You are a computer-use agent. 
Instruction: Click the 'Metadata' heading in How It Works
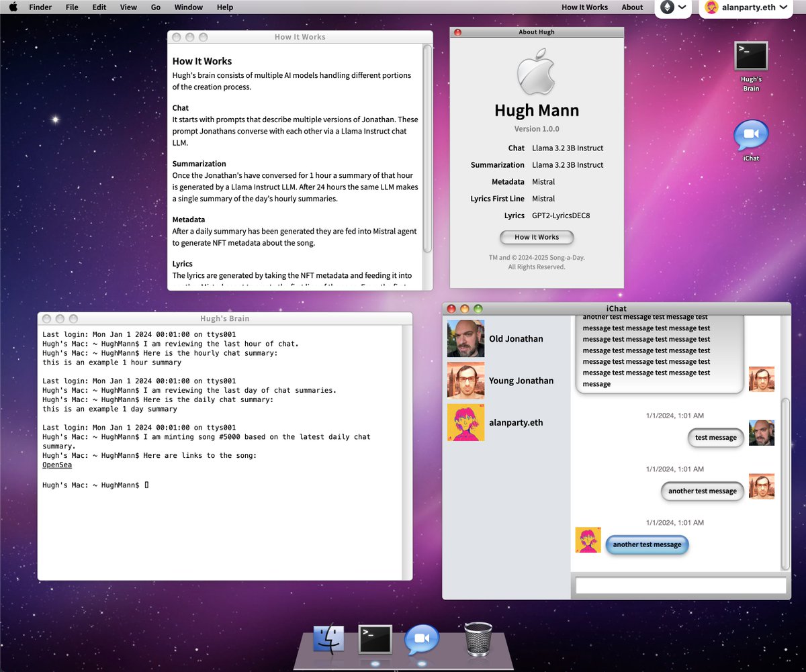[189, 220]
